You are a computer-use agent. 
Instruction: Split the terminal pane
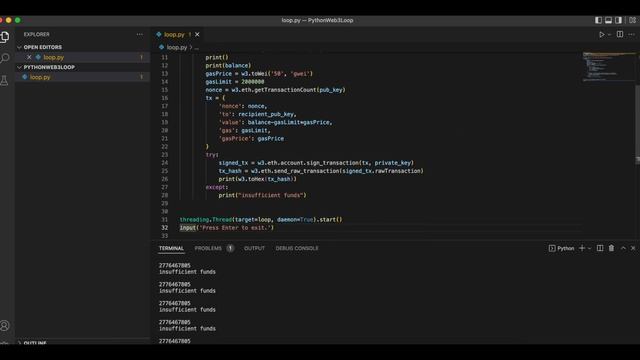point(600,248)
